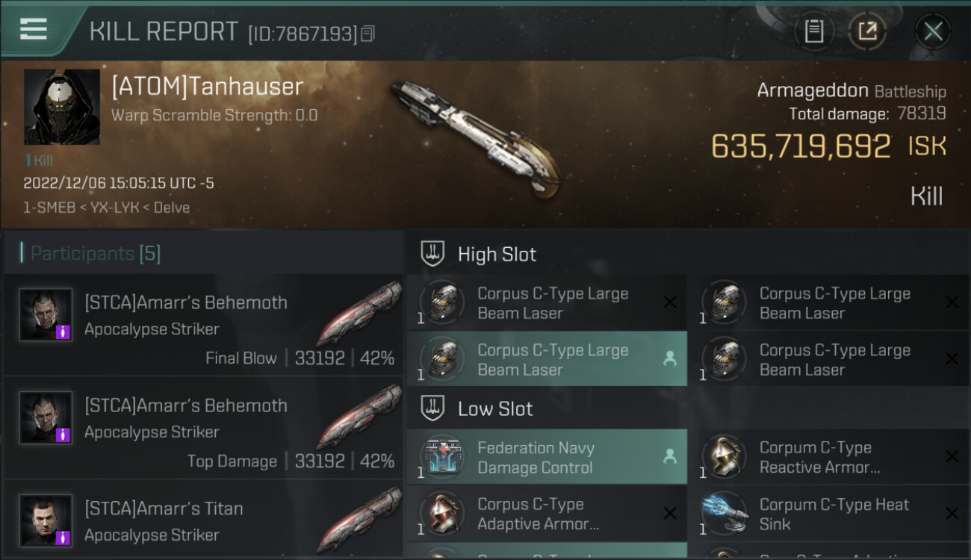Click X mark beside Corpum C-Type Heat Sink

click(952, 514)
